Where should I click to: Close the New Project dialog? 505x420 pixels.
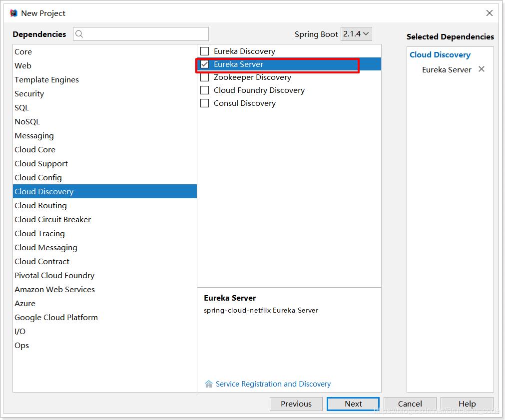[x=489, y=13]
